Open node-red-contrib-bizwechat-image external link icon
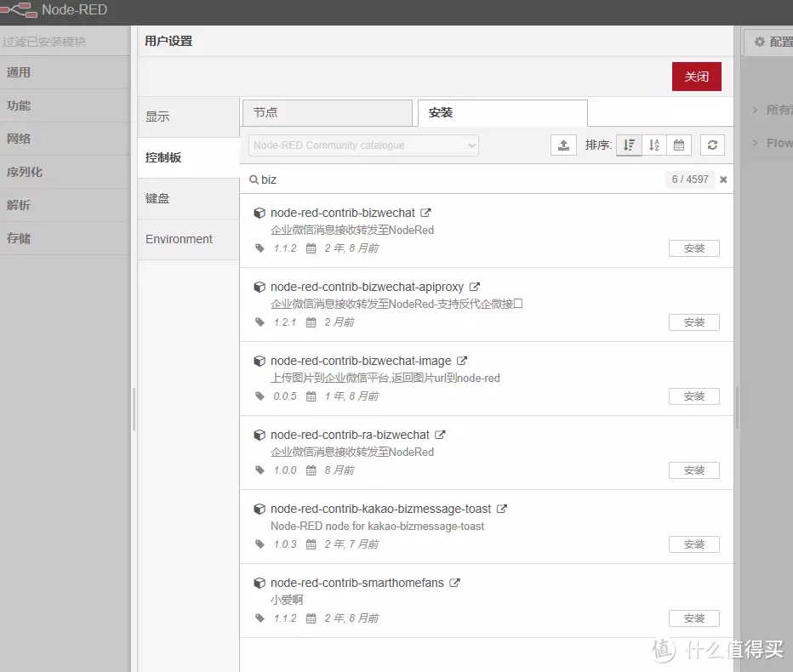The image size is (793, 672). [462, 361]
